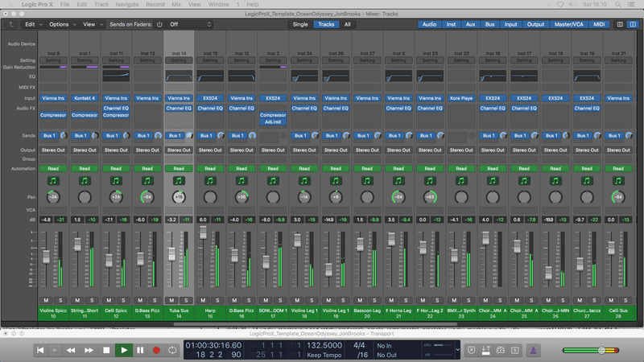This screenshot has height=362, width=644.
Task: Toggle the Metronome icon in the Transport
Action: [x=533, y=350]
